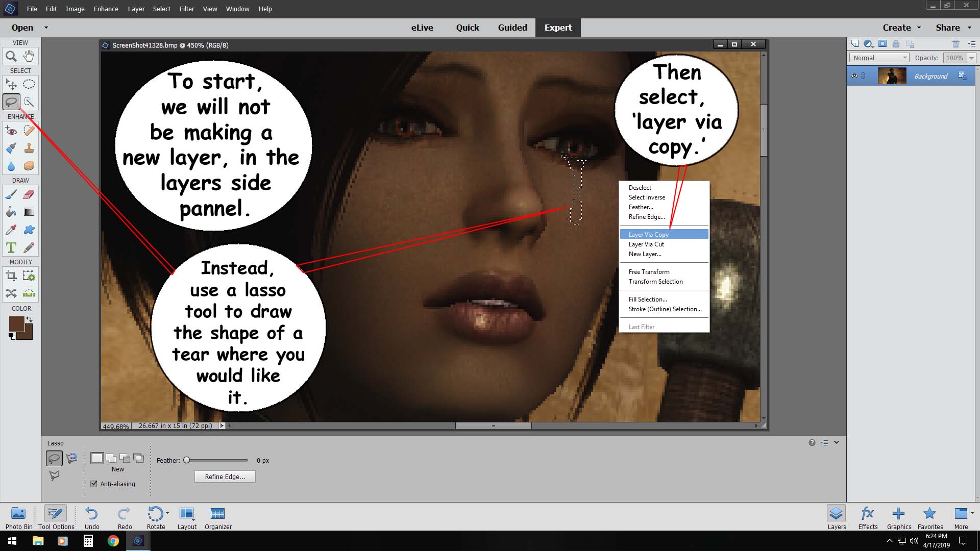Select the Smart Brush tool
Viewport: 980px width, 551px height.
tap(11, 148)
